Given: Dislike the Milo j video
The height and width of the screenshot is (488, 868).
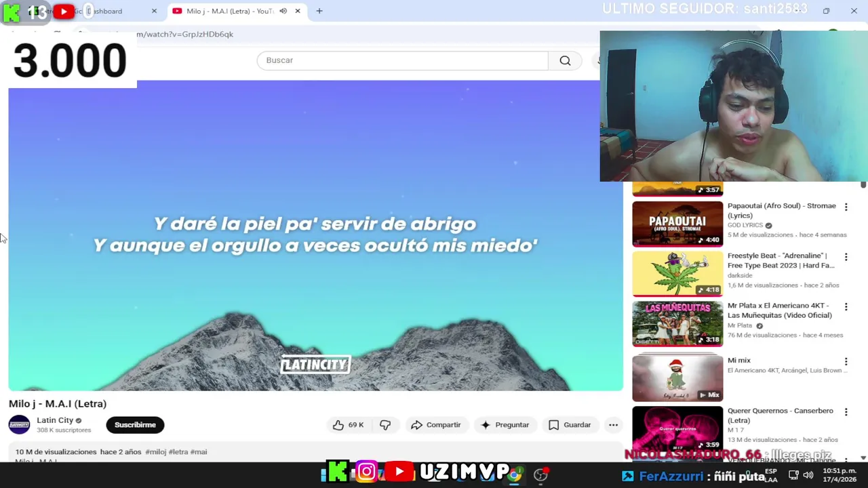Looking at the screenshot, I should pyautogui.click(x=385, y=425).
